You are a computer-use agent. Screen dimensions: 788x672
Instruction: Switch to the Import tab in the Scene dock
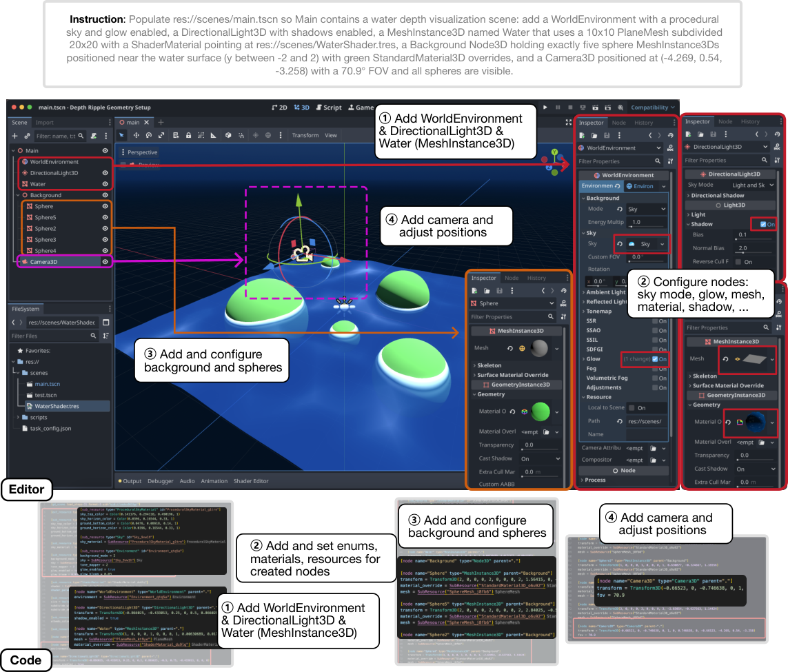tap(45, 123)
